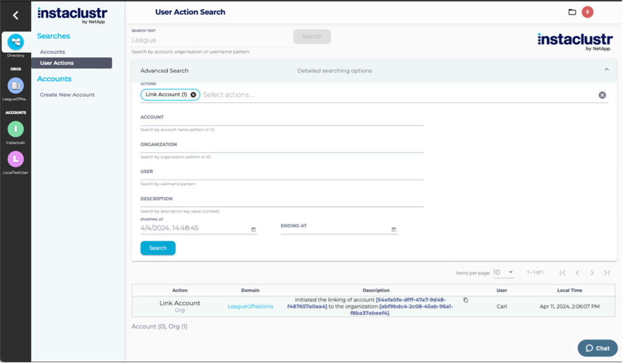
Task: Copy the description text icon
Action: click(x=465, y=300)
